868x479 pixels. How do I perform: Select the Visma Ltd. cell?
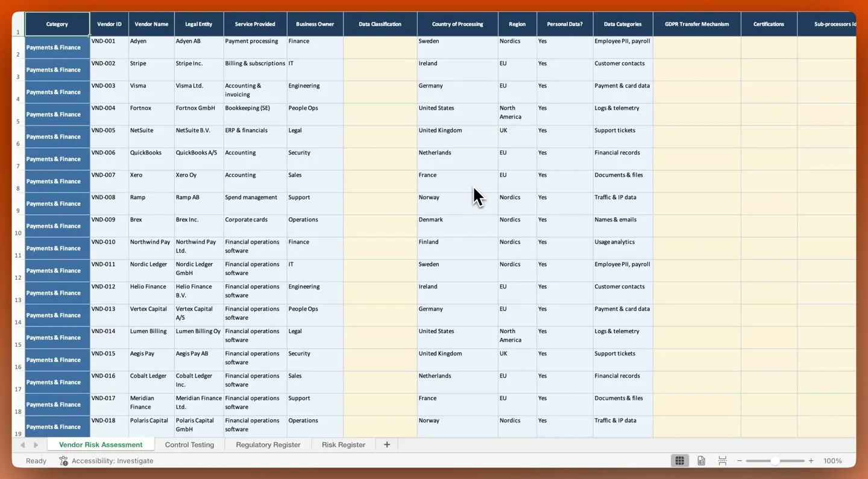(x=199, y=92)
